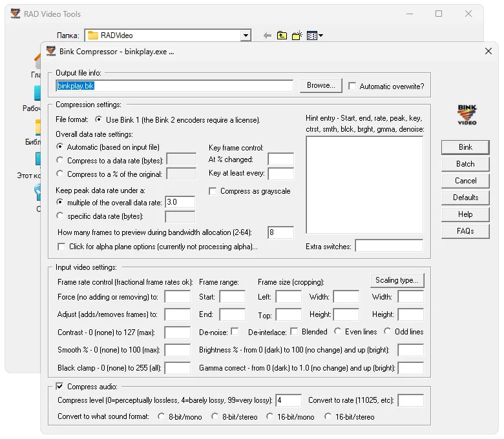
Task: Click the Brightness % field
Action: click(411, 350)
